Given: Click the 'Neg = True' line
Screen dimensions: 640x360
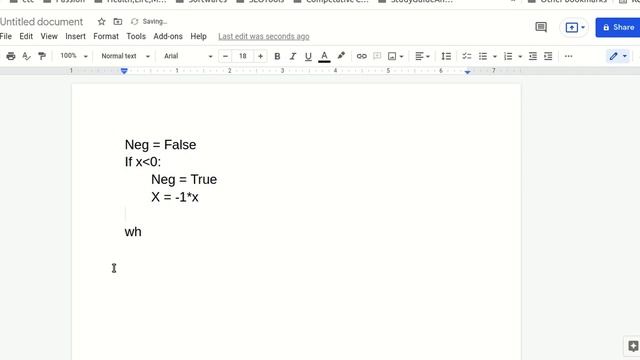Looking at the screenshot, I should (184, 180).
